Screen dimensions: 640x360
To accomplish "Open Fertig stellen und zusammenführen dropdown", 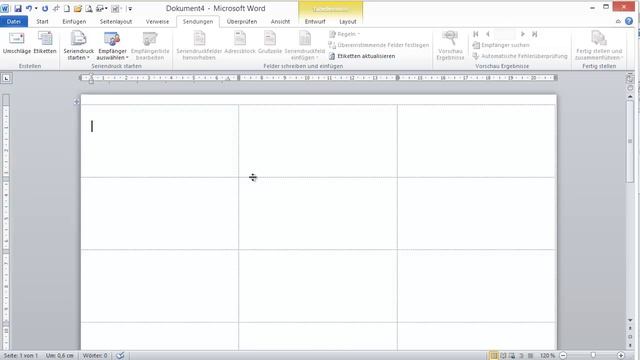I will coord(599,46).
